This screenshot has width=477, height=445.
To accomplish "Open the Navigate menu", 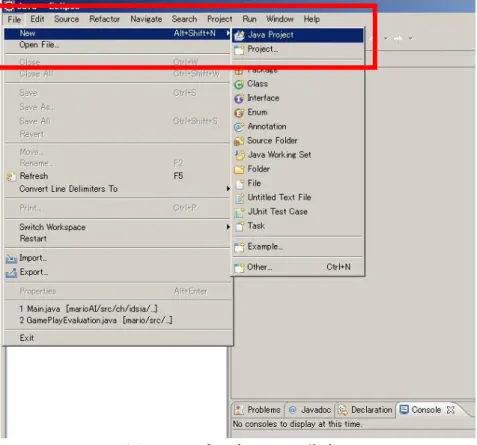I will (146, 19).
